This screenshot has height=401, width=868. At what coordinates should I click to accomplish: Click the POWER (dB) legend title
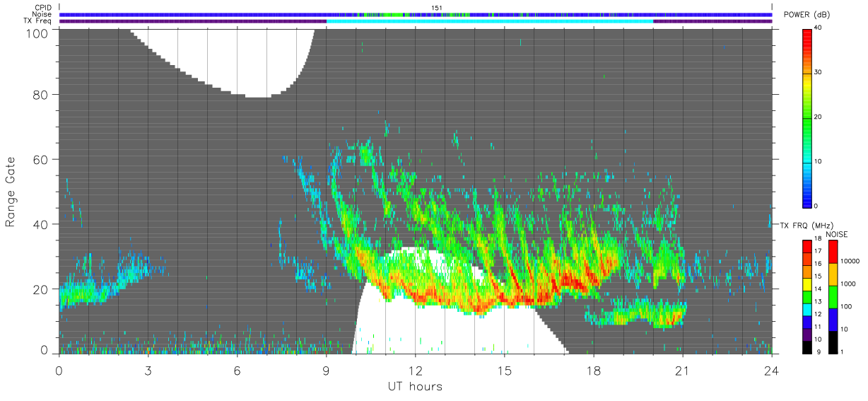tap(807, 15)
